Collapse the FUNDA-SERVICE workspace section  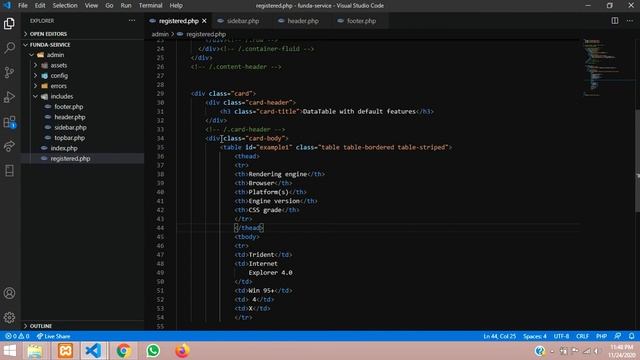click(82, 44)
